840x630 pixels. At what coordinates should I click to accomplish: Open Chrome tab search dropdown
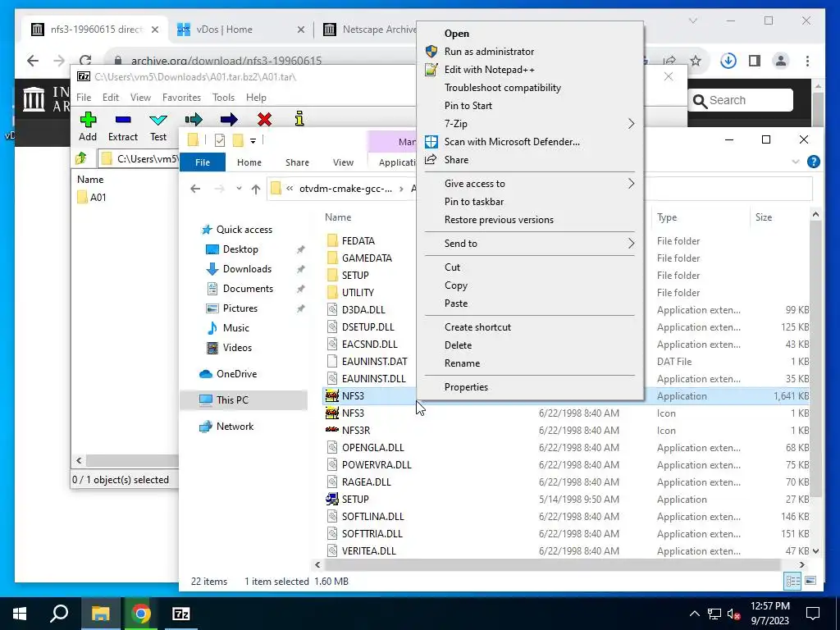click(x=692, y=21)
